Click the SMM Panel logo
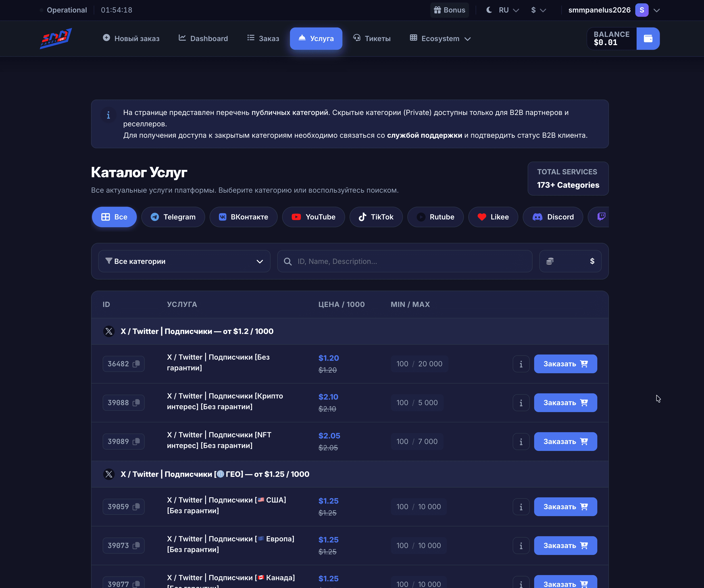Screen dimensions: 704x588 [x=56, y=38]
